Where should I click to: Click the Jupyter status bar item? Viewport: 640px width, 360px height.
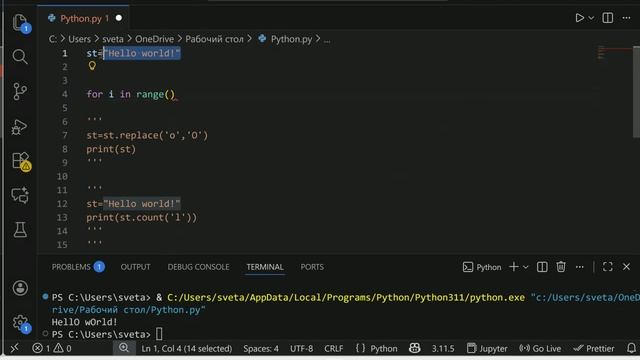point(487,349)
